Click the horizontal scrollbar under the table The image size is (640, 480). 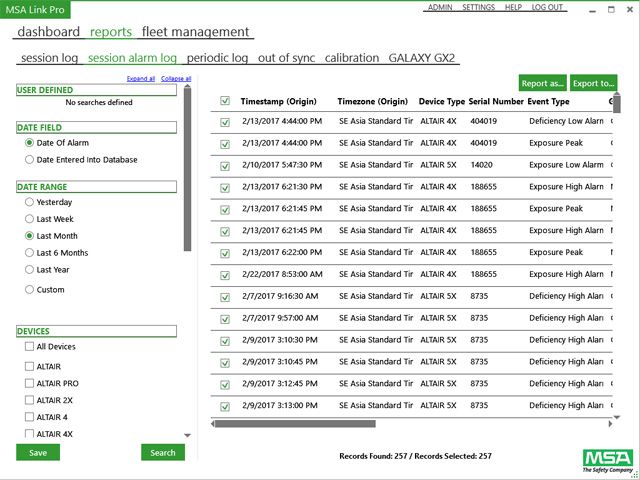(x=300, y=423)
